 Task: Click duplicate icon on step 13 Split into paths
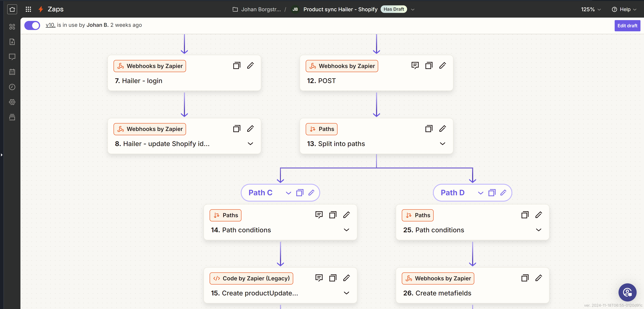tap(429, 129)
